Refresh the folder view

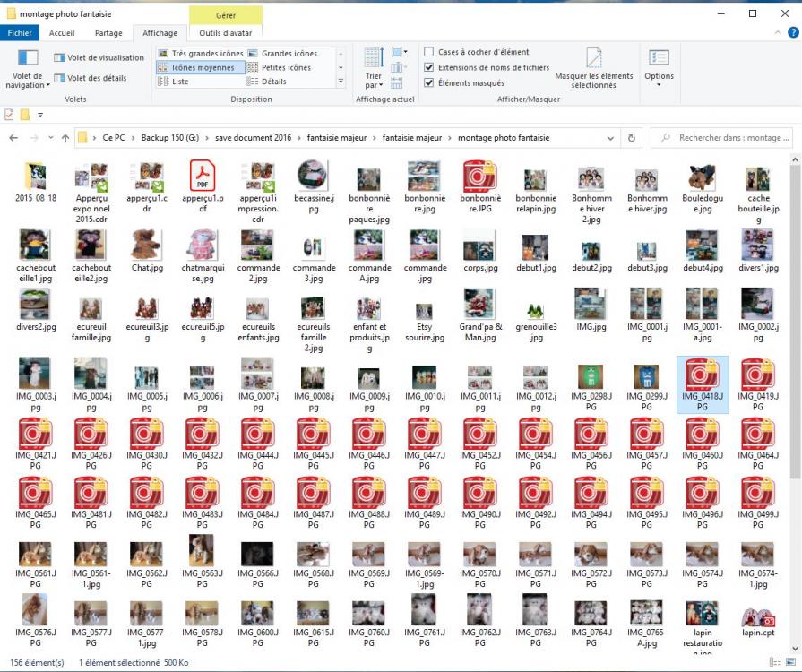pyautogui.click(x=631, y=138)
